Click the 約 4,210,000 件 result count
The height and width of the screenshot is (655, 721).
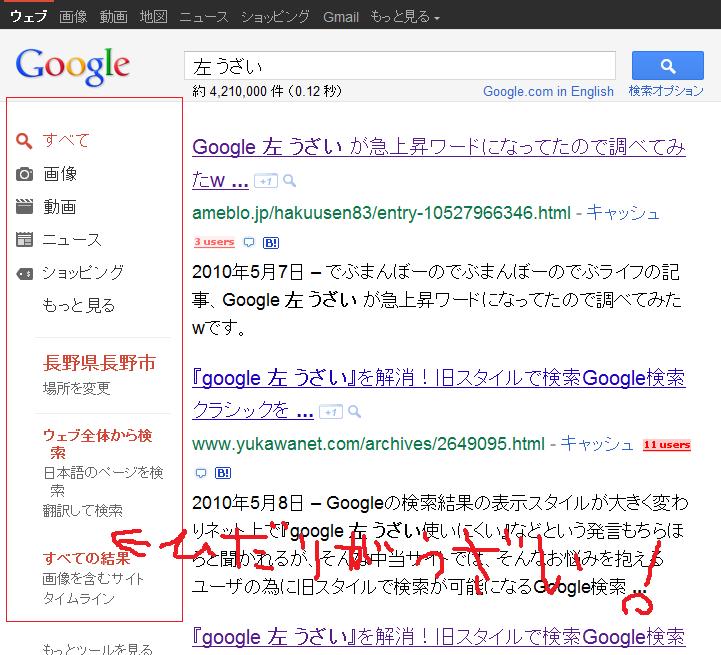pyautogui.click(x=267, y=91)
